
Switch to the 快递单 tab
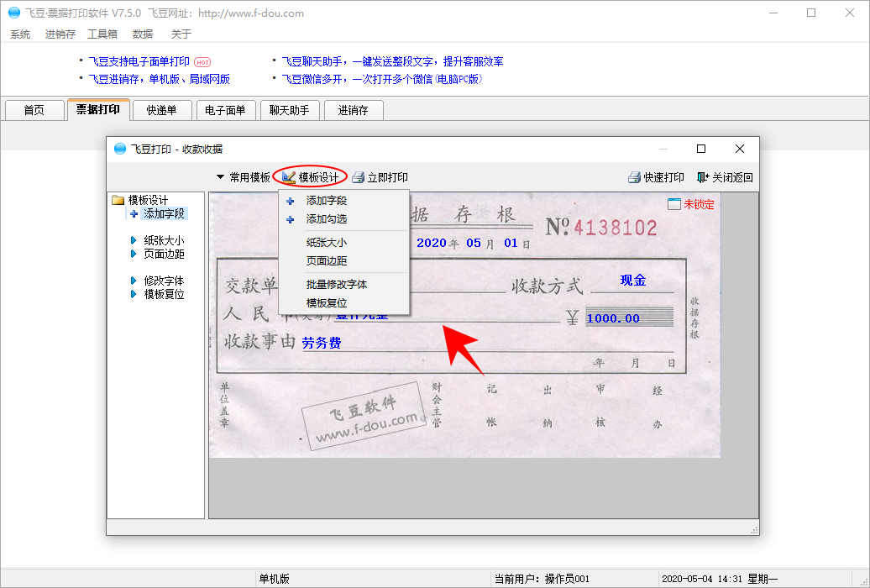pos(161,110)
